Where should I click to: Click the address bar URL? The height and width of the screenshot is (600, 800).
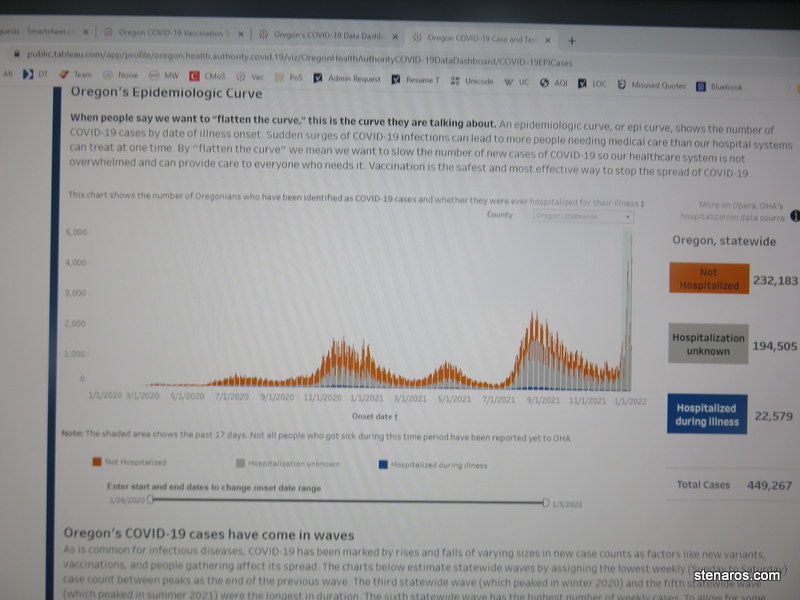tap(299, 58)
